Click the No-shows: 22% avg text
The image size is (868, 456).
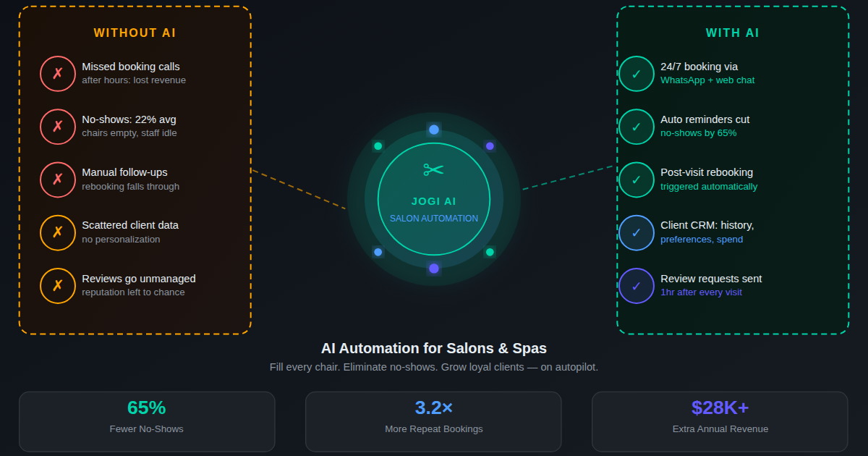[129, 119]
